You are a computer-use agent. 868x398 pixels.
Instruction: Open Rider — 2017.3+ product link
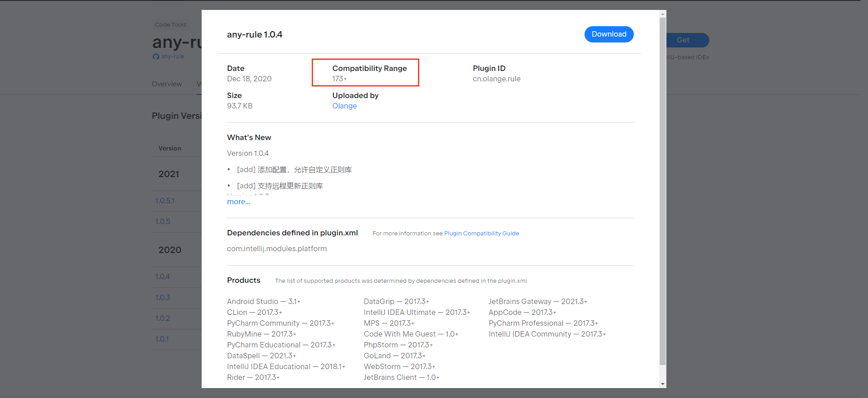[x=254, y=377]
